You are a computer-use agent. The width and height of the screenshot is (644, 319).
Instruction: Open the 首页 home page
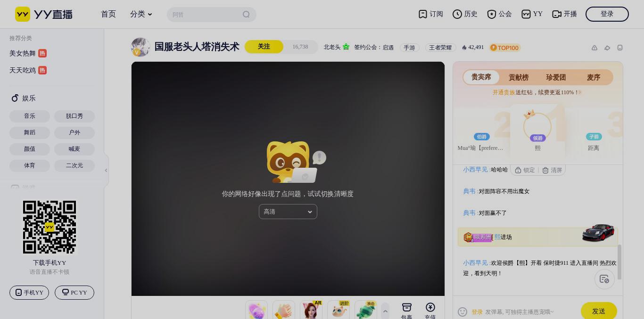tap(108, 14)
